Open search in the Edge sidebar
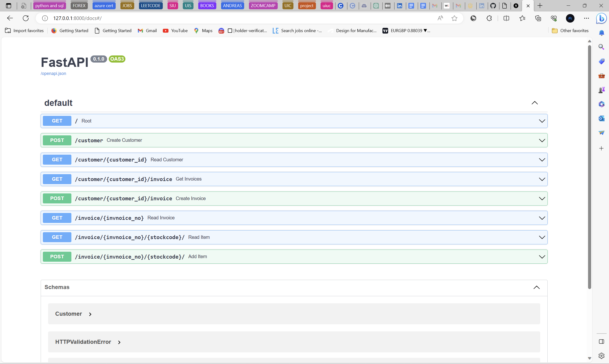Viewport: 609px width, 364px height. tap(601, 47)
